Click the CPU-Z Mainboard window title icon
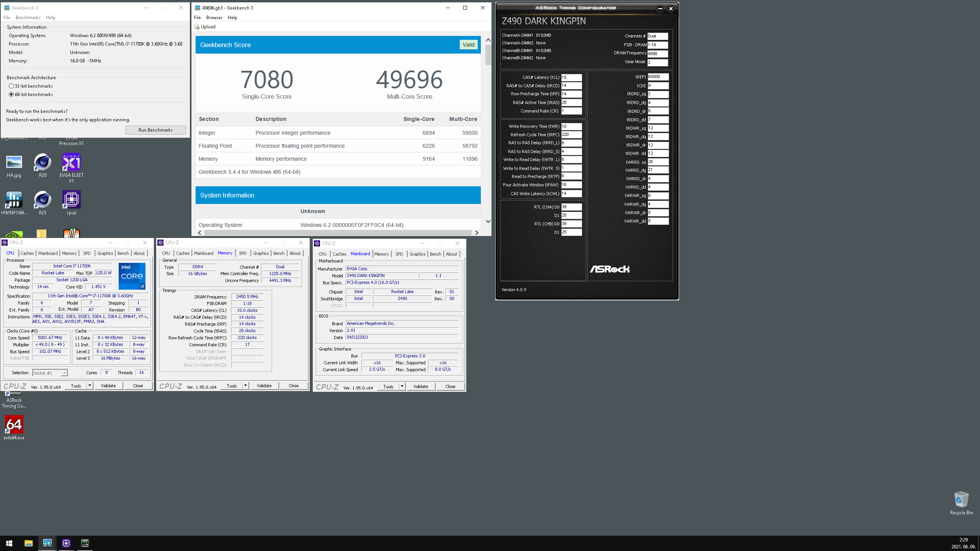The image size is (980, 551). [x=317, y=243]
